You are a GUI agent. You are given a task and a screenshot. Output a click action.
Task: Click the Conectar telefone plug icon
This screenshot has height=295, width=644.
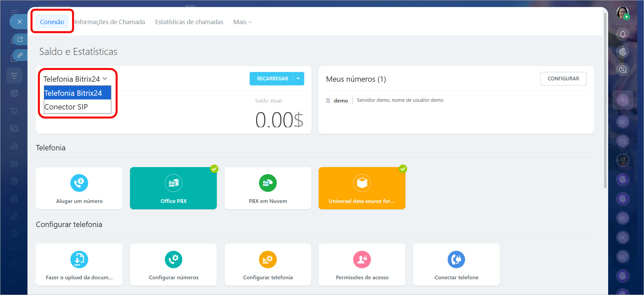click(456, 260)
